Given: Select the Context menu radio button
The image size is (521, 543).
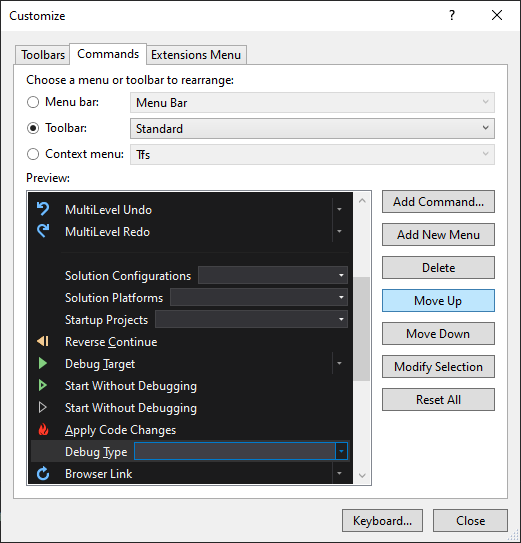Looking at the screenshot, I should click(x=33, y=154).
